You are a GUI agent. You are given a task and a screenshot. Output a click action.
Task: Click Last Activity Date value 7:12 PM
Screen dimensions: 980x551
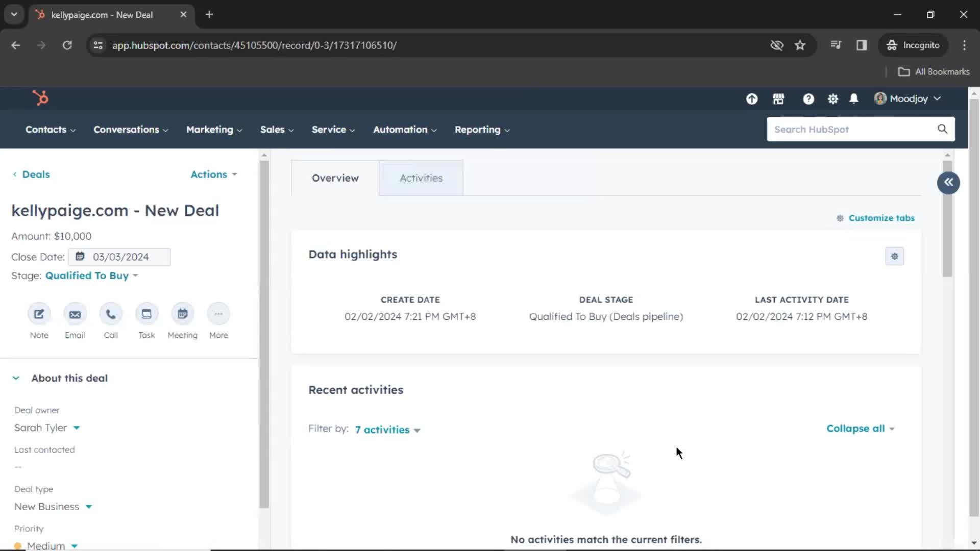click(801, 316)
